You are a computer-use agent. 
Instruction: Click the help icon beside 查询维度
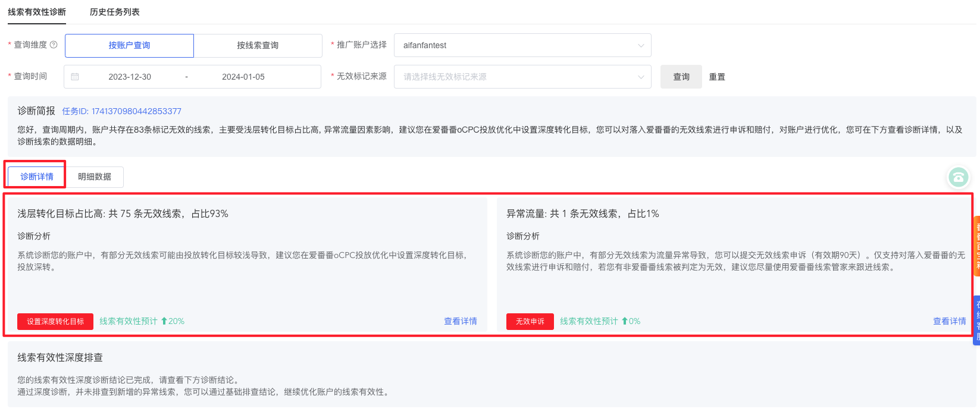click(54, 45)
